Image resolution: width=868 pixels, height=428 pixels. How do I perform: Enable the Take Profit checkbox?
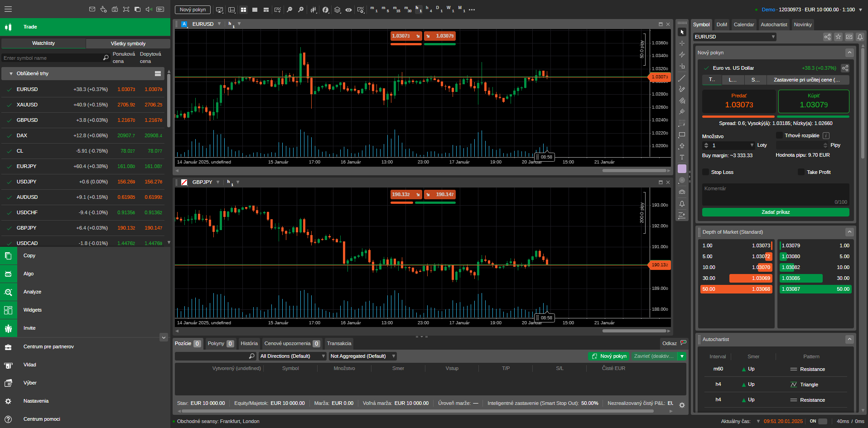tap(801, 172)
